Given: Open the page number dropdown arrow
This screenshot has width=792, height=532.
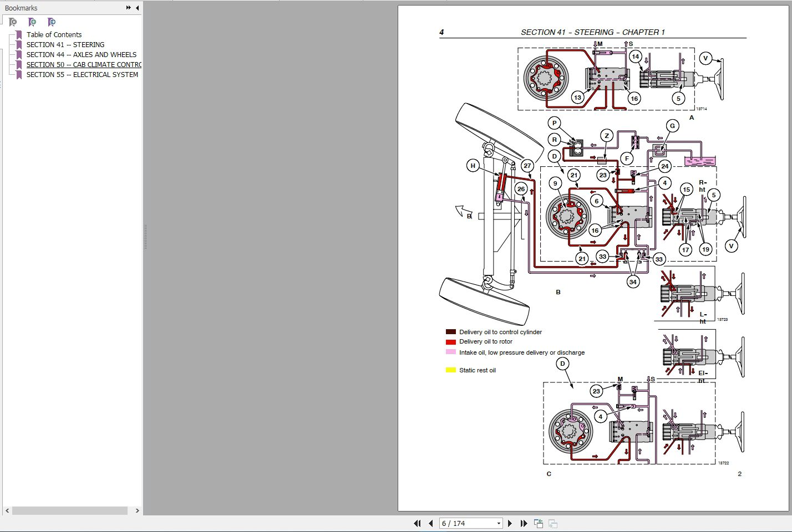Looking at the screenshot, I should coord(499,523).
